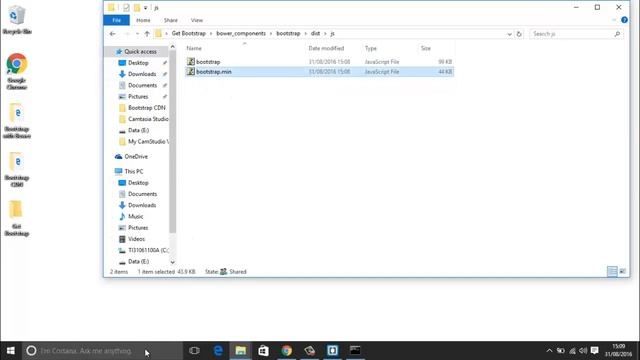Open the File menu
Screen dimensions: 640x360
116,20
